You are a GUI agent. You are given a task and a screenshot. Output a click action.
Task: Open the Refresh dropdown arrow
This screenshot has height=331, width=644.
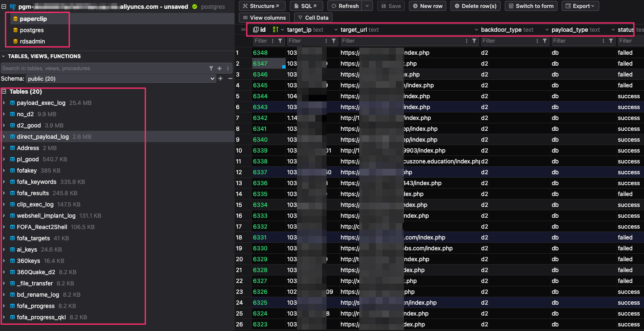[367, 6]
